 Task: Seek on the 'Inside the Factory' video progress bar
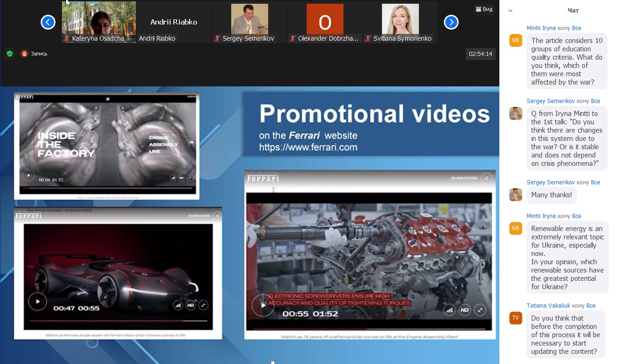pyautogui.click(x=107, y=188)
